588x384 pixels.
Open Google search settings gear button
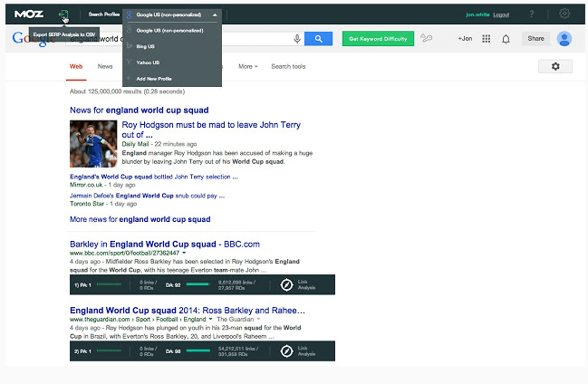tap(555, 66)
